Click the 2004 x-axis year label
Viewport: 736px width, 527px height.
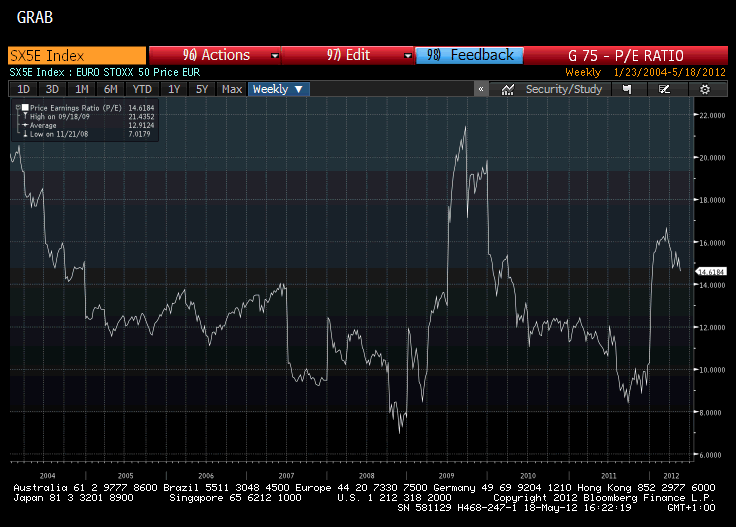47,475
